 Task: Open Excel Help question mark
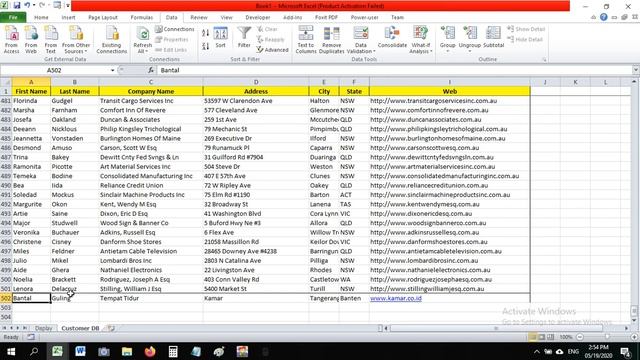604,17
